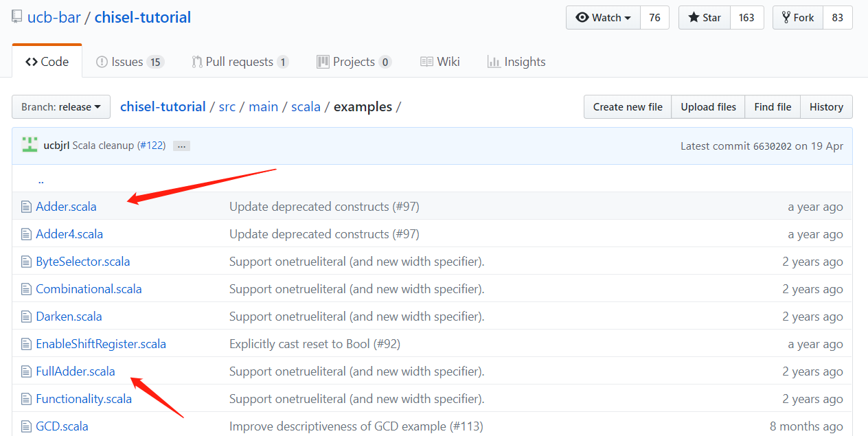Click the Create new file button
This screenshot has height=436, width=868.
pyautogui.click(x=628, y=107)
